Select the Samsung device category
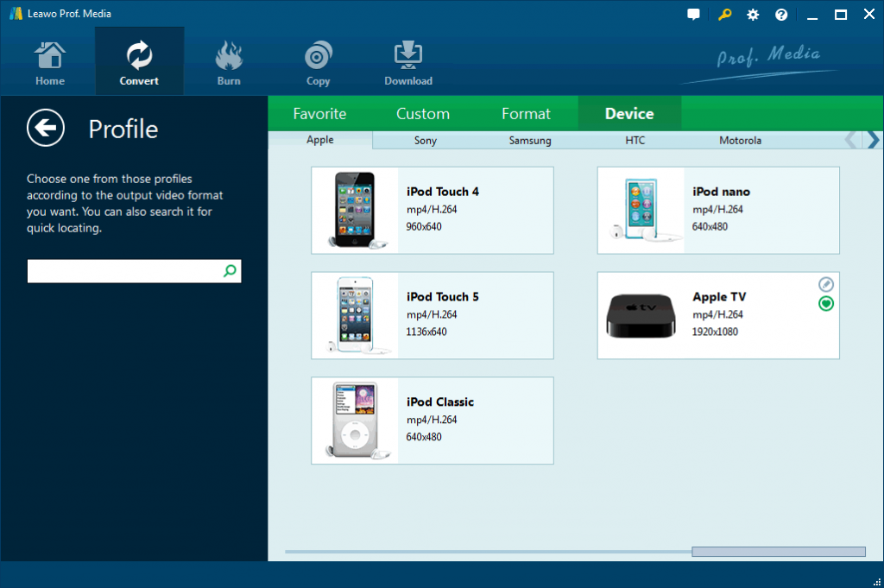Screen dimensions: 884x588 (x=530, y=140)
